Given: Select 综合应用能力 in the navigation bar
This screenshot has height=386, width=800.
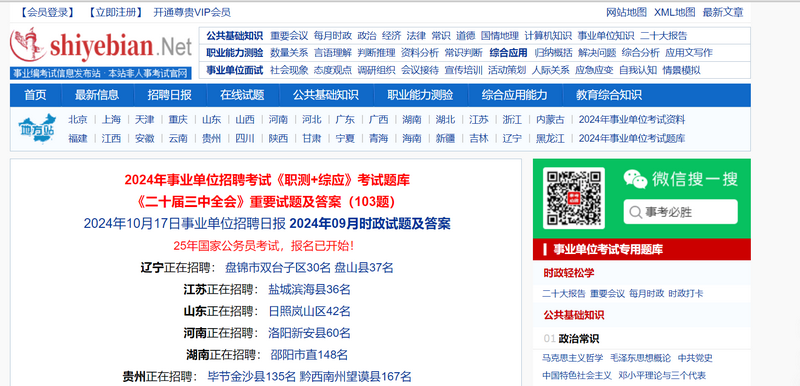Looking at the screenshot, I should 514,95.
